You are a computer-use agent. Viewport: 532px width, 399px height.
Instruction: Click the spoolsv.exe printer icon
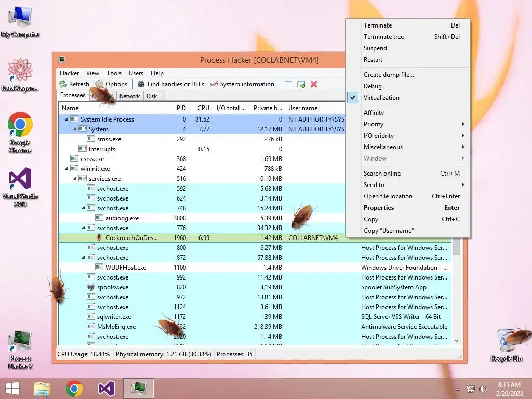(x=90, y=287)
